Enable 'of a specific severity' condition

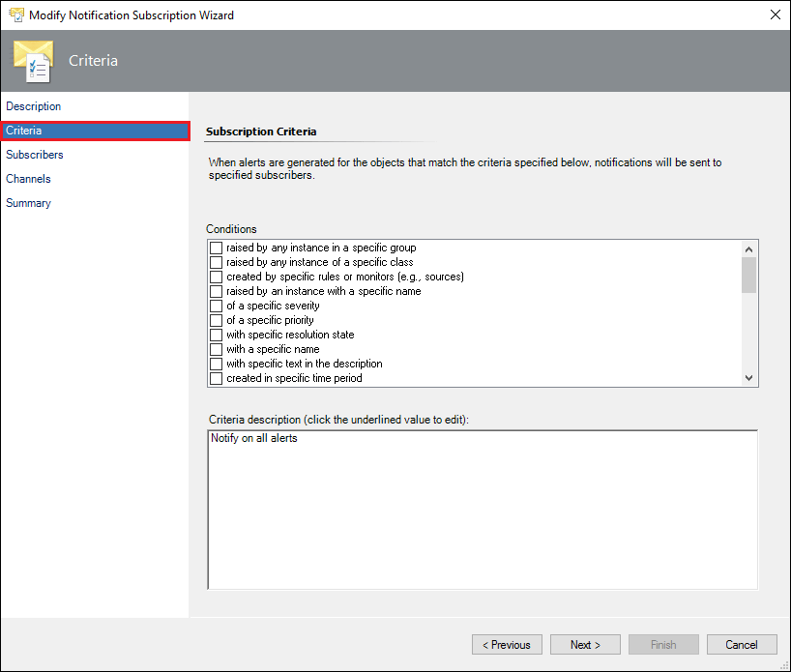[x=216, y=306]
